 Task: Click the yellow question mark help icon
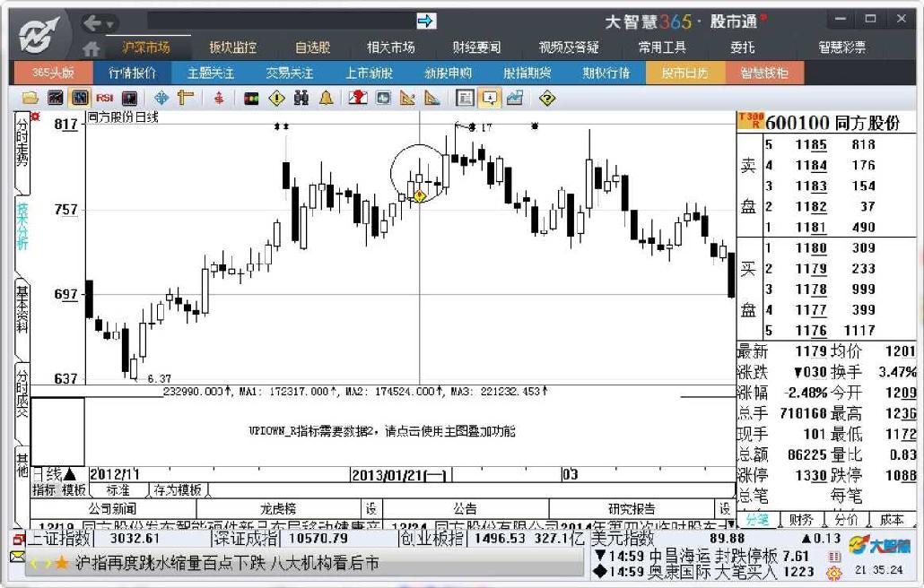pyautogui.click(x=547, y=98)
